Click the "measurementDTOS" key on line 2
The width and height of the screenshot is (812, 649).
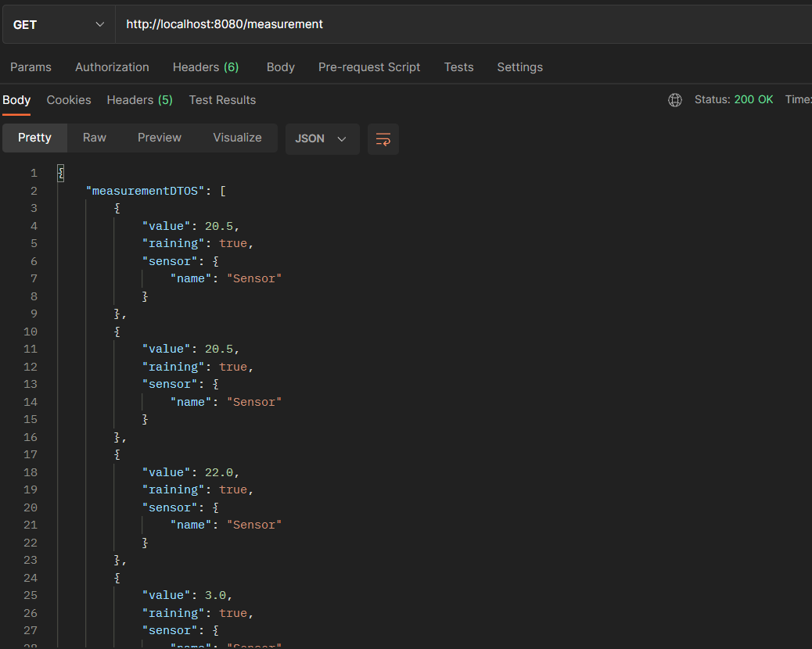[x=145, y=191]
